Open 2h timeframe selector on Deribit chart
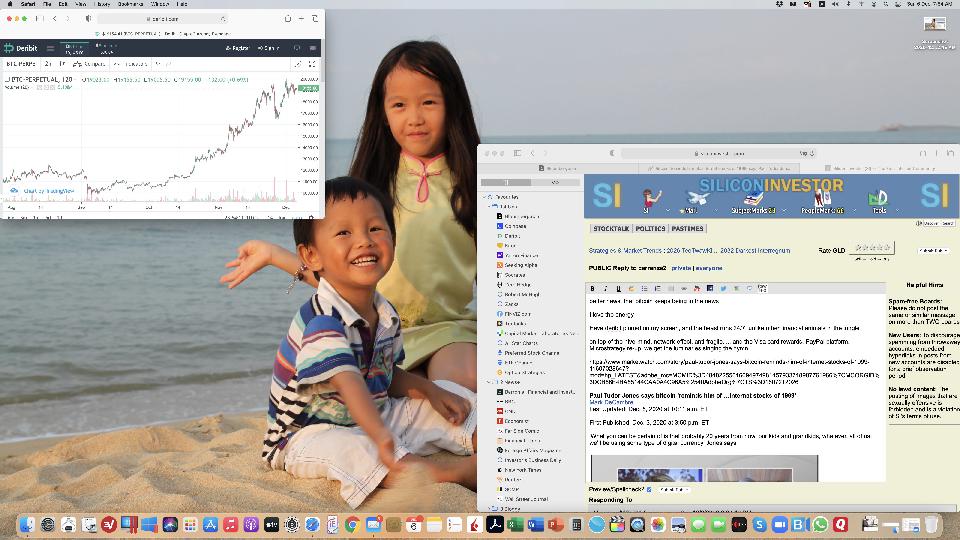This screenshot has height=540, width=960. pos(48,64)
